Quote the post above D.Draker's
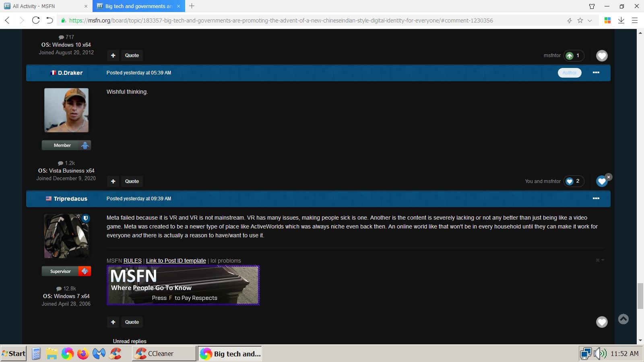Image resolution: width=644 pixels, height=362 pixels. coord(132,56)
